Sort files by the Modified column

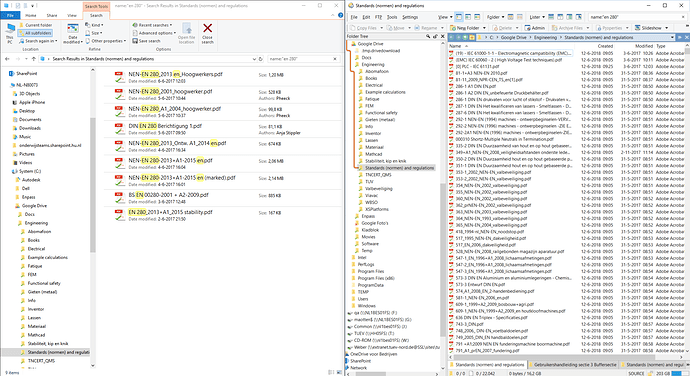644,46
